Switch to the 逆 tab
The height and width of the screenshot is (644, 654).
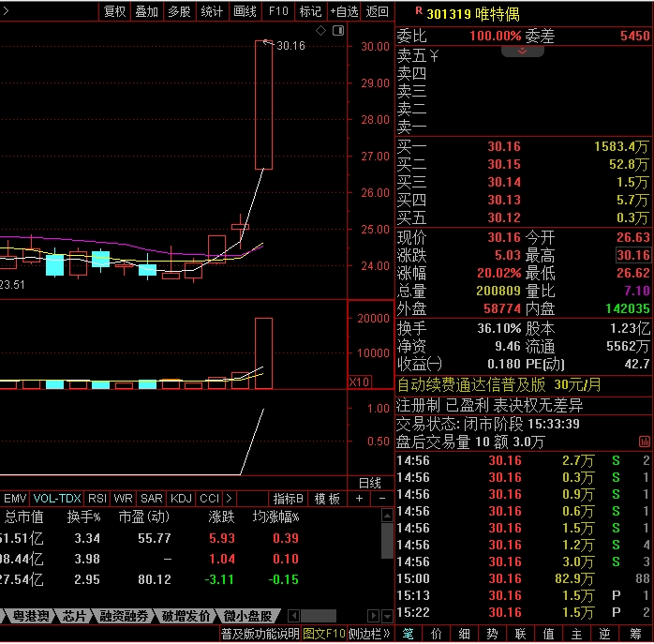coord(604,634)
